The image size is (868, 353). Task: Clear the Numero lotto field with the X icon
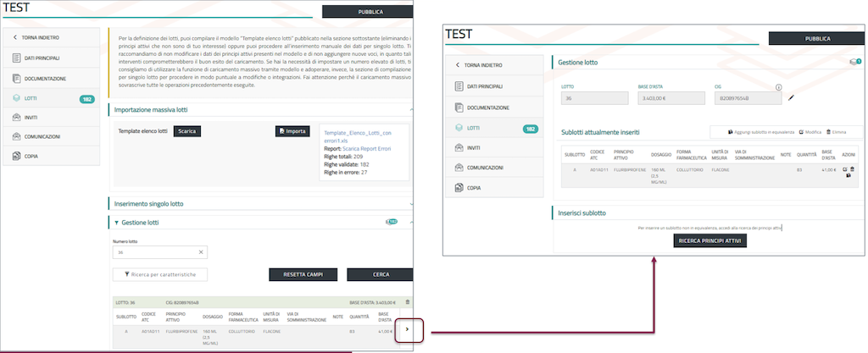tap(200, 252)
